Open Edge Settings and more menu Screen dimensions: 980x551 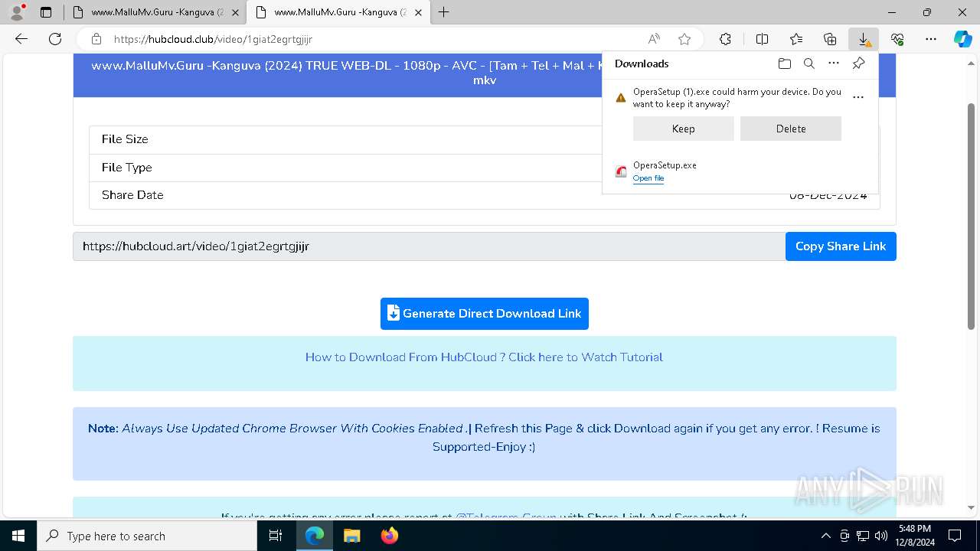pos(931,39)
